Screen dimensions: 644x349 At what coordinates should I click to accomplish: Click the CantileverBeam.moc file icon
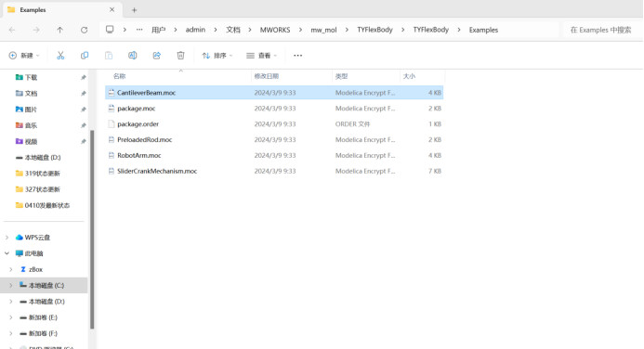pyautogui.click(x=111, y=93)
